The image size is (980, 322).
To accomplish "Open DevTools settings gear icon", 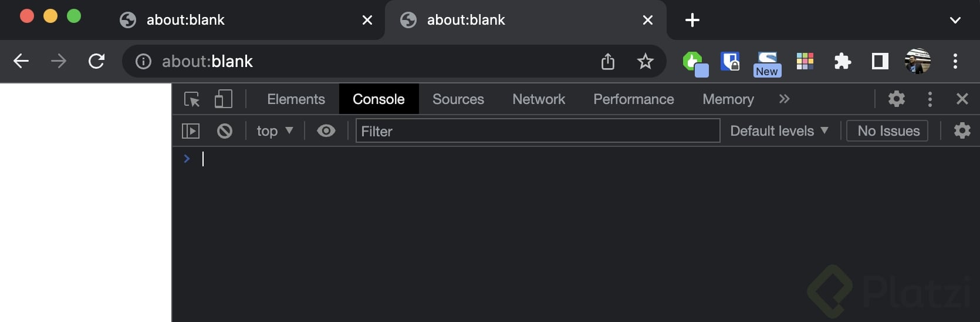I will tap(896, 99).
